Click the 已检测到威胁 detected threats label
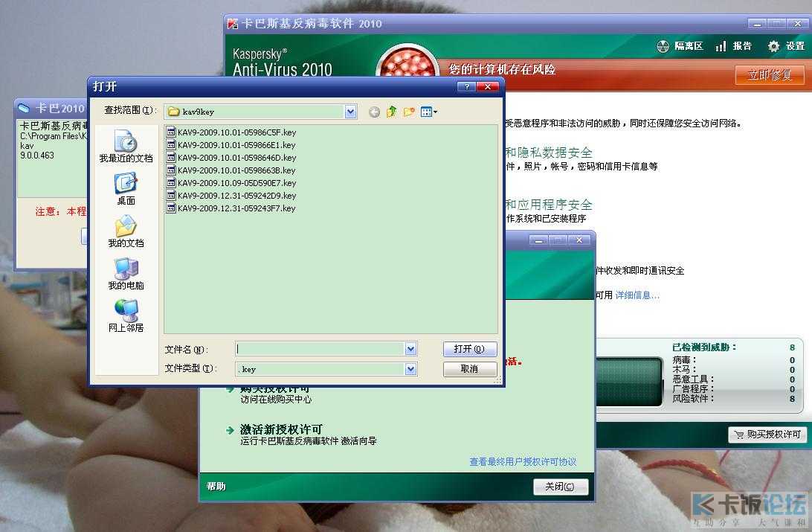Image resolution: width=812 pixels, height=532 pixels. (x=704, y=347)
